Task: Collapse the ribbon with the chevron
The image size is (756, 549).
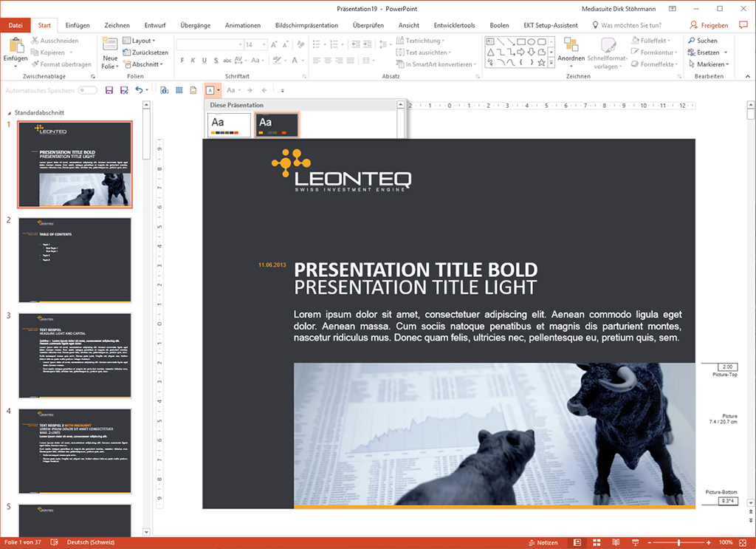Action: click(747, 76)
